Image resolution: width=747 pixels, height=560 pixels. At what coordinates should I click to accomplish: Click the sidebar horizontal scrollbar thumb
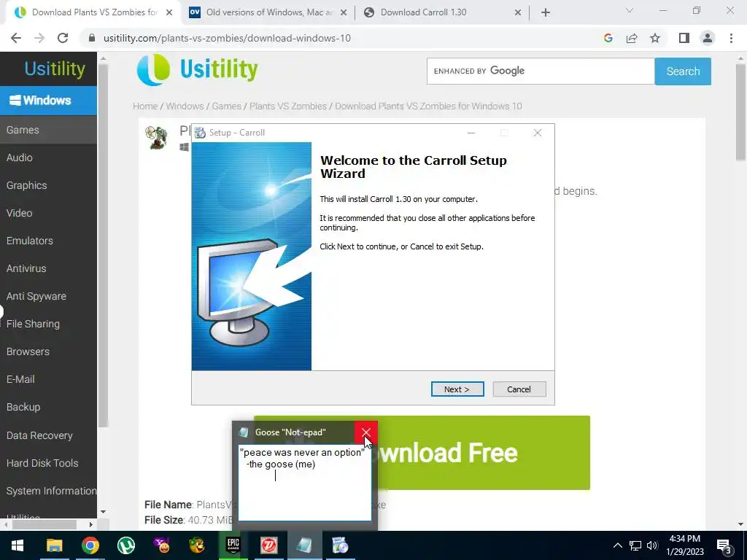(44, 524)
